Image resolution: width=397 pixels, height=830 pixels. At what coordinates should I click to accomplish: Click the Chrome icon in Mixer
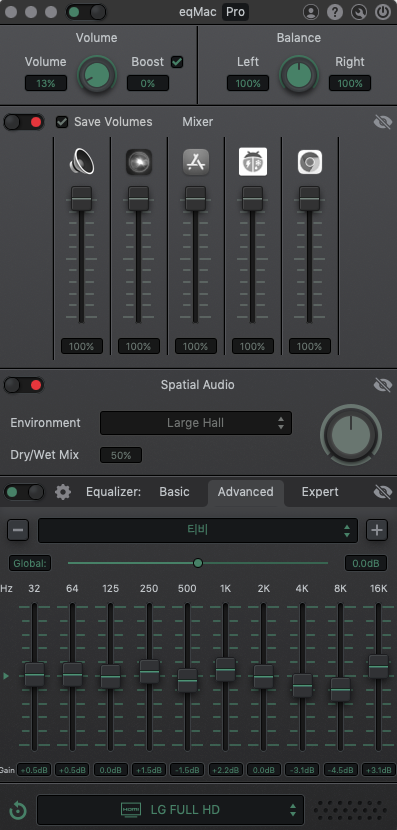pyautogui.click(x=310, y=161)
